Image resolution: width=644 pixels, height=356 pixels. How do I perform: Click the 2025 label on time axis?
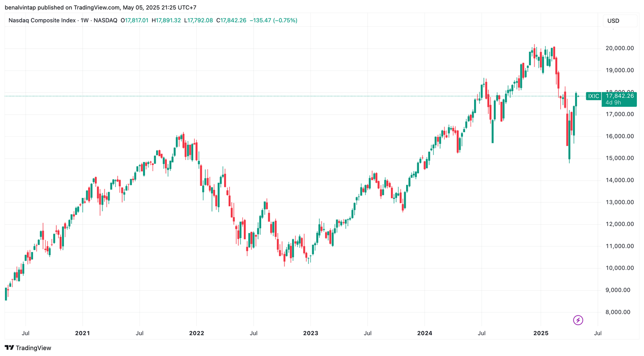coord(540,333)
